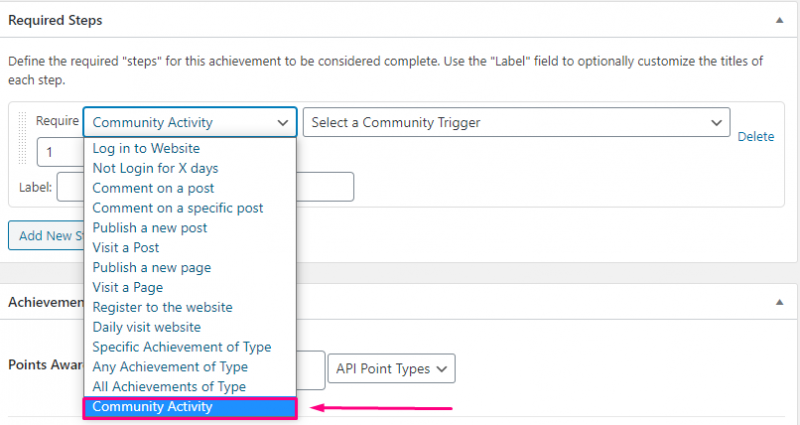Screen dimensions: 800x425
Task: Delete the current required step
Action: [x=755, y=136]
